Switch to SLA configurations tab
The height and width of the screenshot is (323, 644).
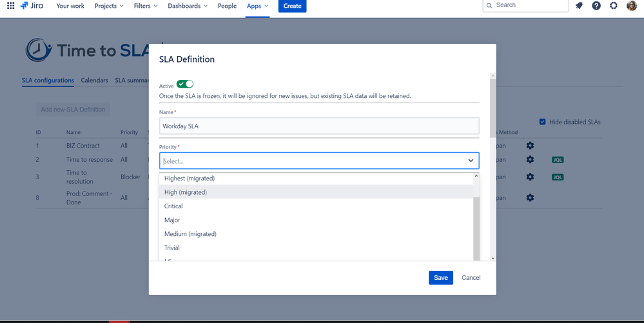pos(48,80)
